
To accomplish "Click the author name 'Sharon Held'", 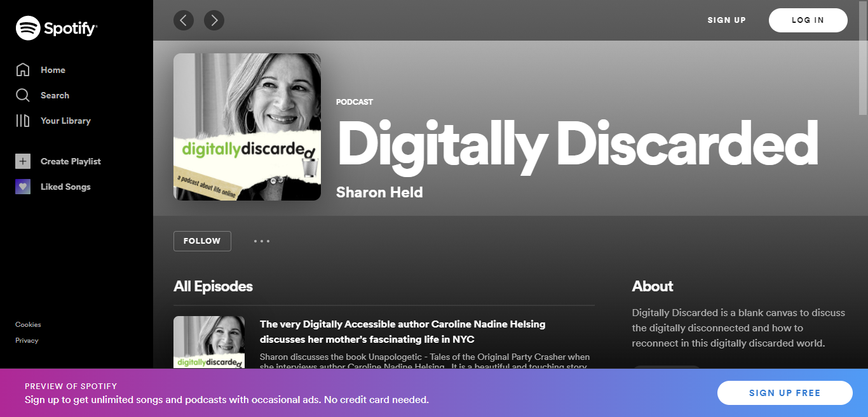I will point(379,192).
